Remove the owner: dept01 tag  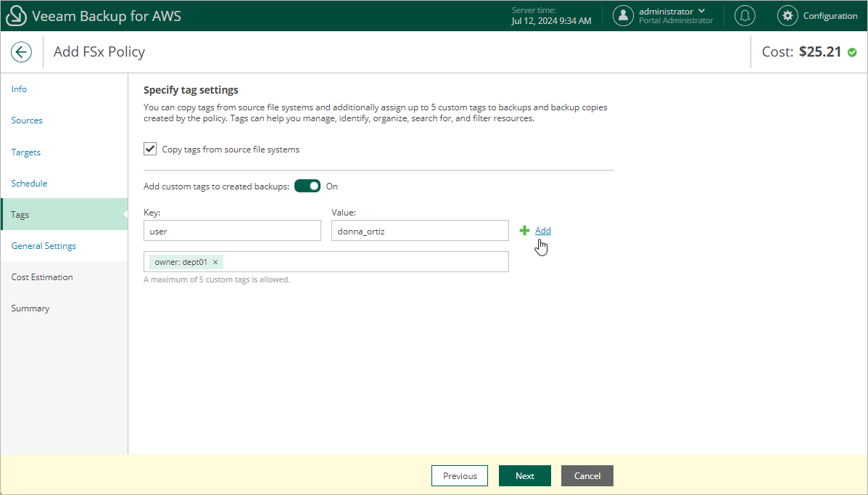tap(215, 262)
